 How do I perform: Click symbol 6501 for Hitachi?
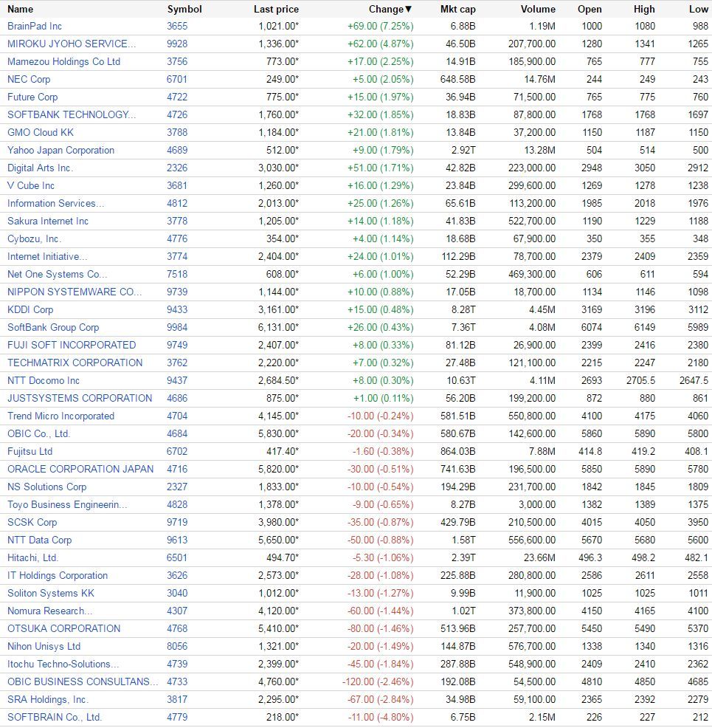click(177, 557)
